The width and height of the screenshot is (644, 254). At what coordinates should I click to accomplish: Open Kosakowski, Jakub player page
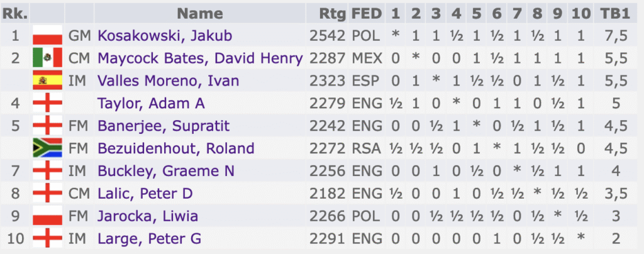[165, 36]
